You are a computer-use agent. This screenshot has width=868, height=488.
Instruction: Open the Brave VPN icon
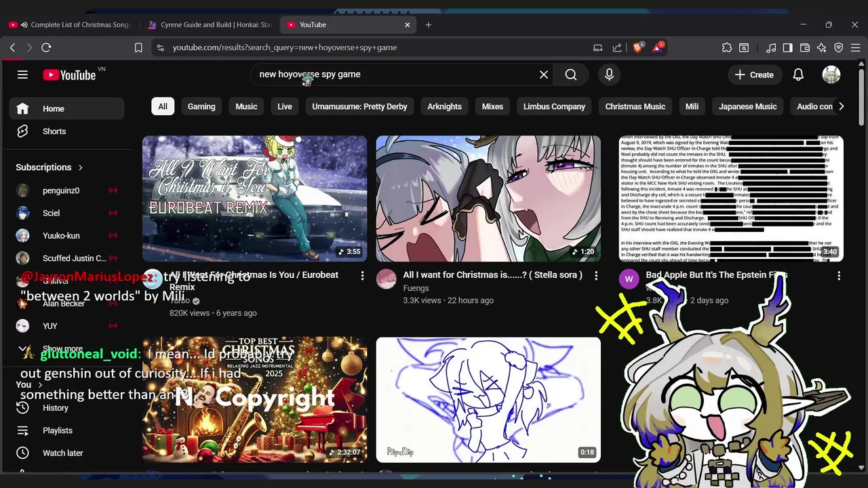(839, 47)
